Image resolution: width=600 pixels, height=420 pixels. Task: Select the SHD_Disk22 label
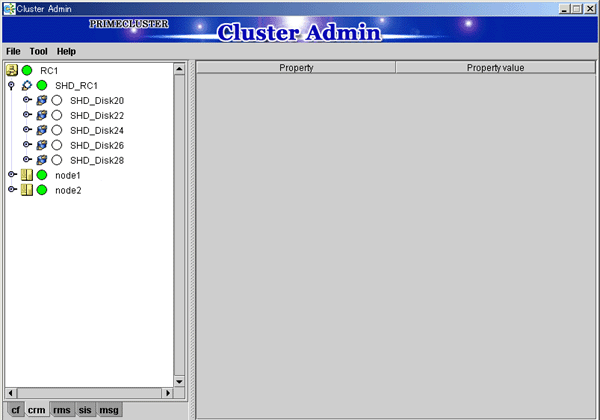(97, 116)
